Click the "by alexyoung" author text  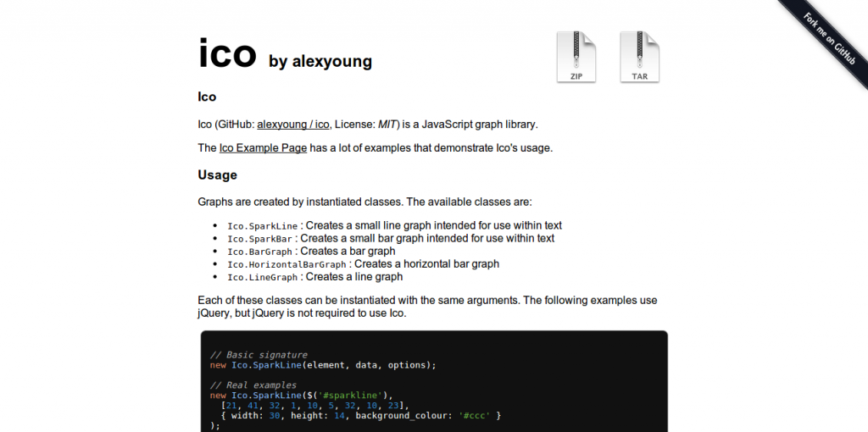coord(320,61)
